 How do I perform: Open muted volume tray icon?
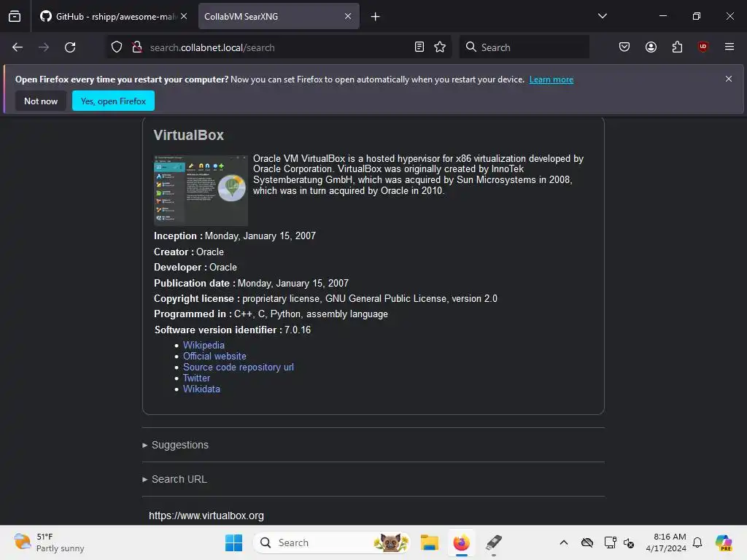[x=629, y=542]
